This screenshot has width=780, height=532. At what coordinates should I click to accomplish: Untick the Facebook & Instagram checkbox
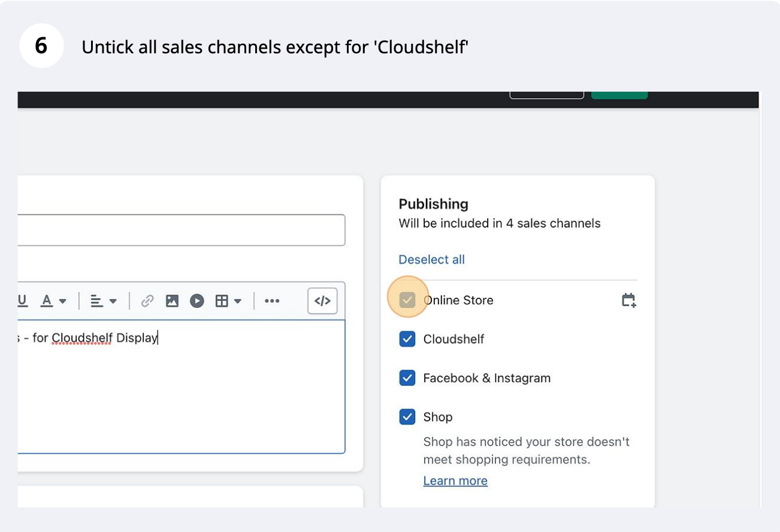pos(407,378)
